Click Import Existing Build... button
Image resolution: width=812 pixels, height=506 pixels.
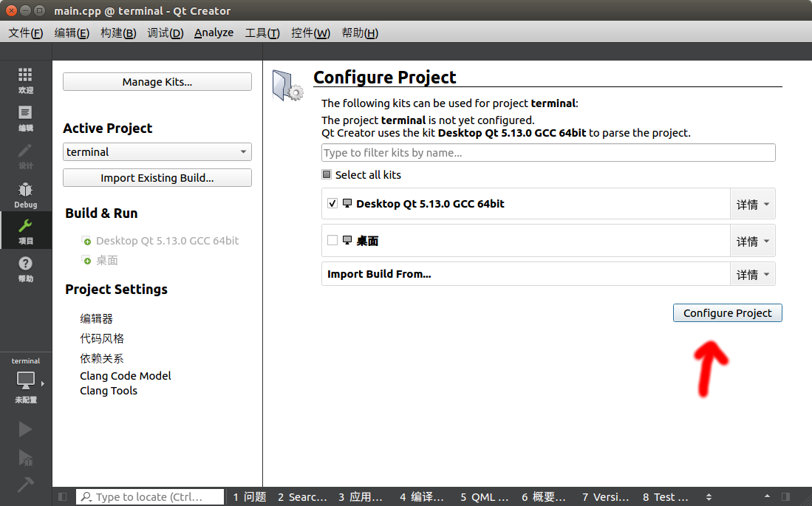pos(157,177)
